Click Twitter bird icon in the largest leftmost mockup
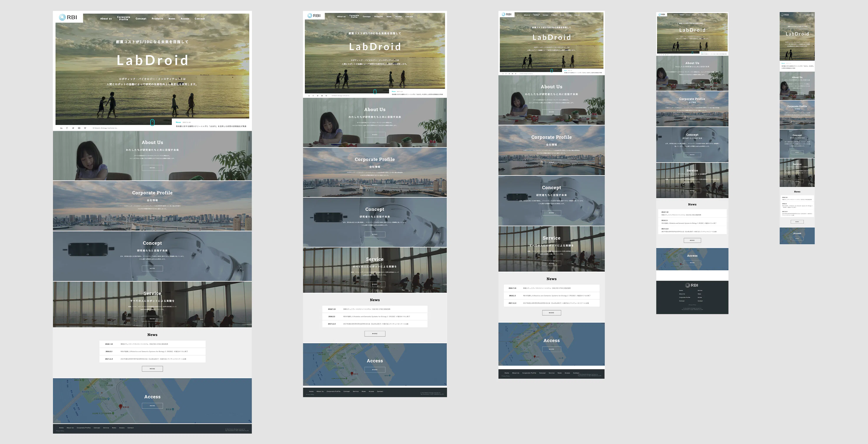868x444 pixels. [73, 128]
